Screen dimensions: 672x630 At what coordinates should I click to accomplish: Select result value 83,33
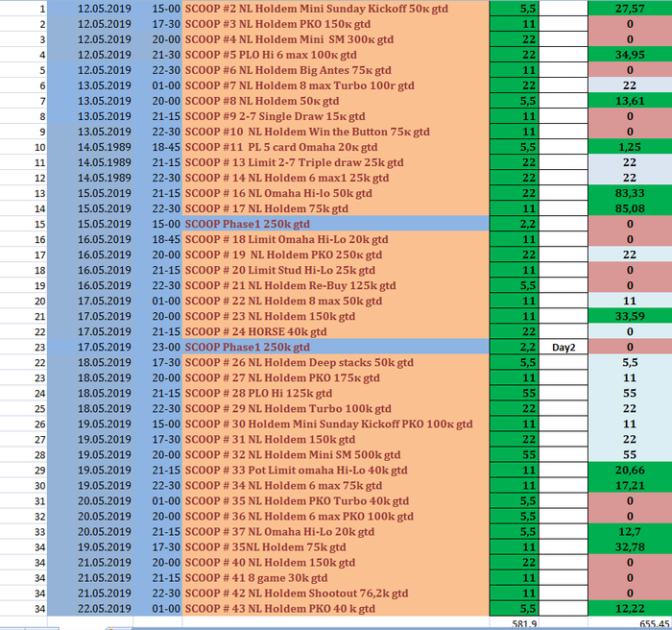630,193
